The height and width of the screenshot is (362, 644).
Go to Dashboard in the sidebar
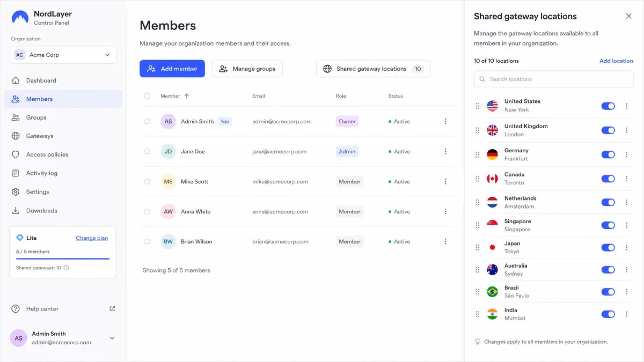pyautogui.click(x=63, y=80)
